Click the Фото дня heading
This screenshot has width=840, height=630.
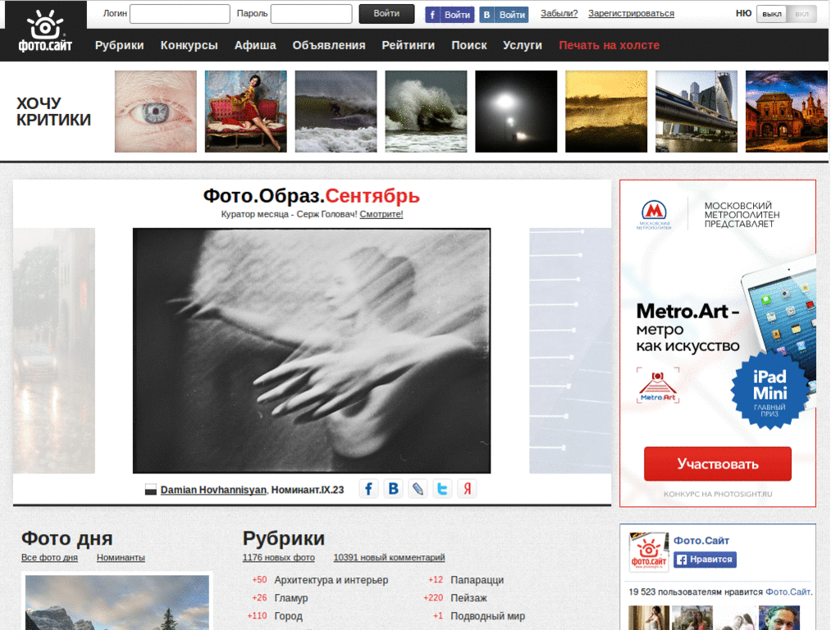(67, 538)
